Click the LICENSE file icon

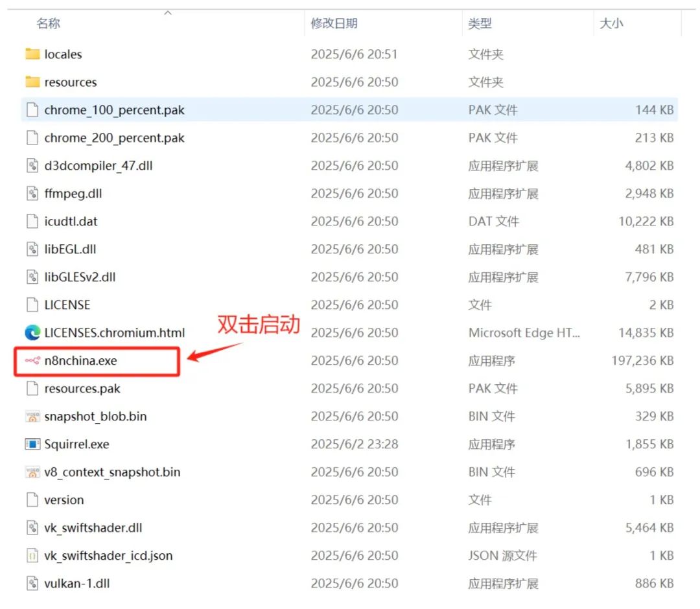click(x=32, y=304)
